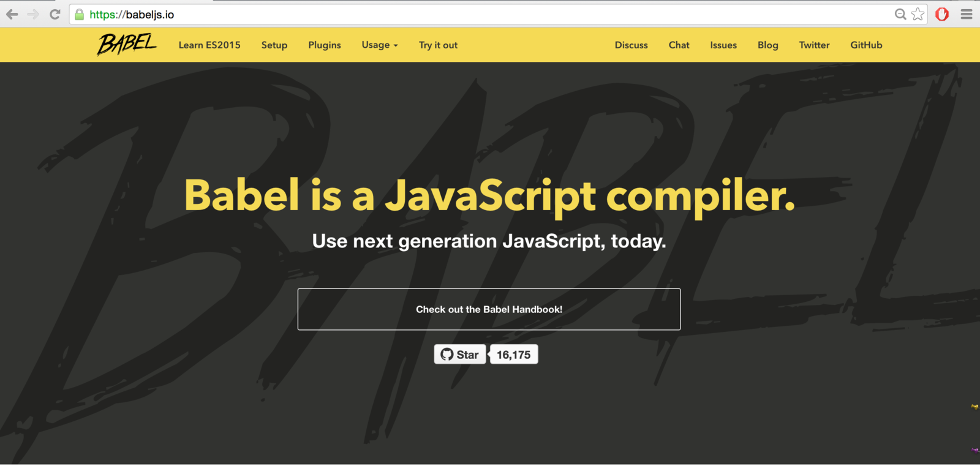Click the 'Use next generation JavaScript, today.' subtitle
This screenshot has height=466, width=980.
489,241
